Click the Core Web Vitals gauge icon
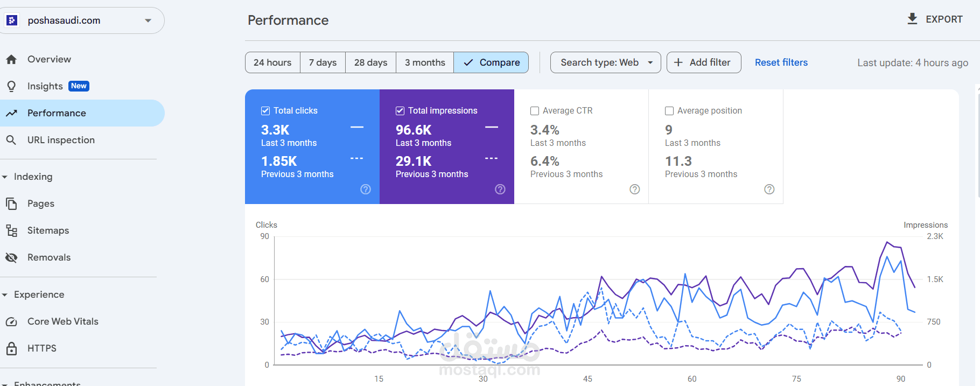This screenshot has width=980, height=386. click(x=11, y=321)
